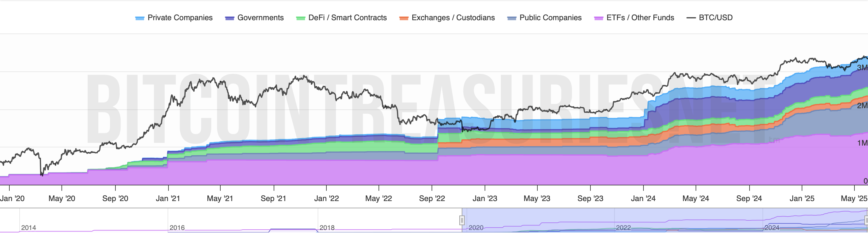Screen dimensions: 868x233
Task: Click the 1M y-axis label
Action: [x=862, y=143]
